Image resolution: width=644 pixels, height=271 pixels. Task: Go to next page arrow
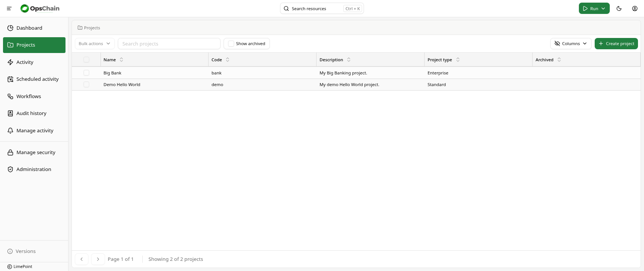(98, 259)
